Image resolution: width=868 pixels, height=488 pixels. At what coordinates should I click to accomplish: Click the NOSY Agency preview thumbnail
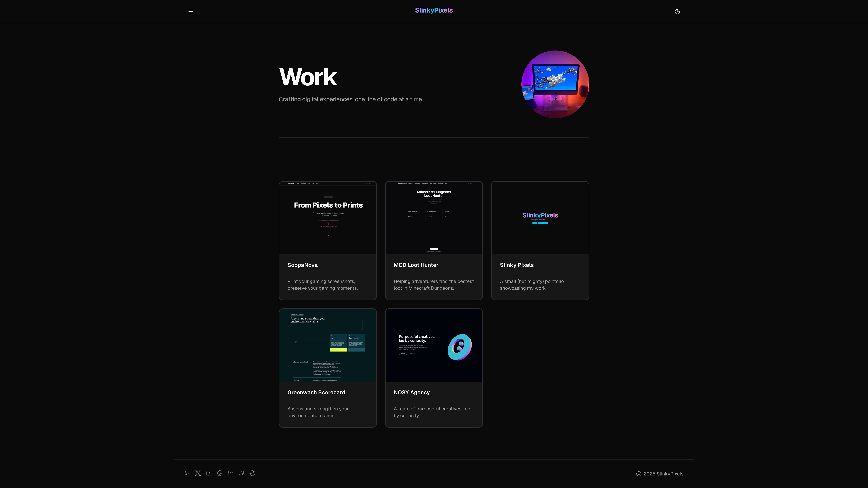(434, 345)
